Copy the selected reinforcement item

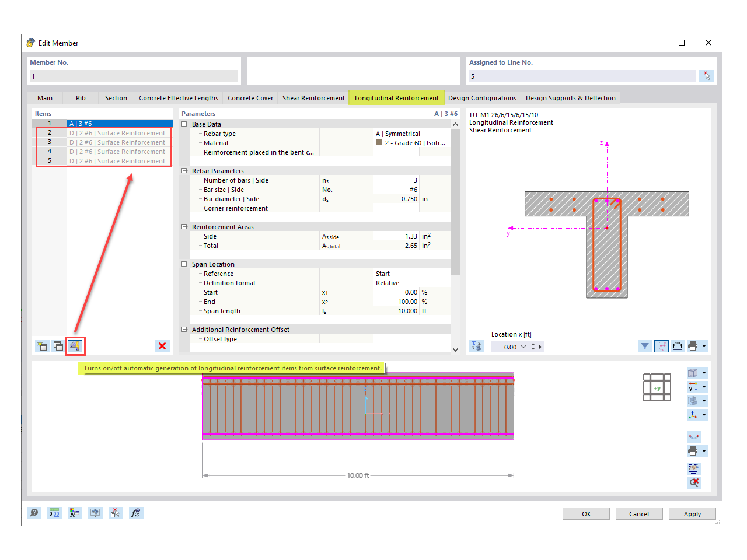coord(58,346)
